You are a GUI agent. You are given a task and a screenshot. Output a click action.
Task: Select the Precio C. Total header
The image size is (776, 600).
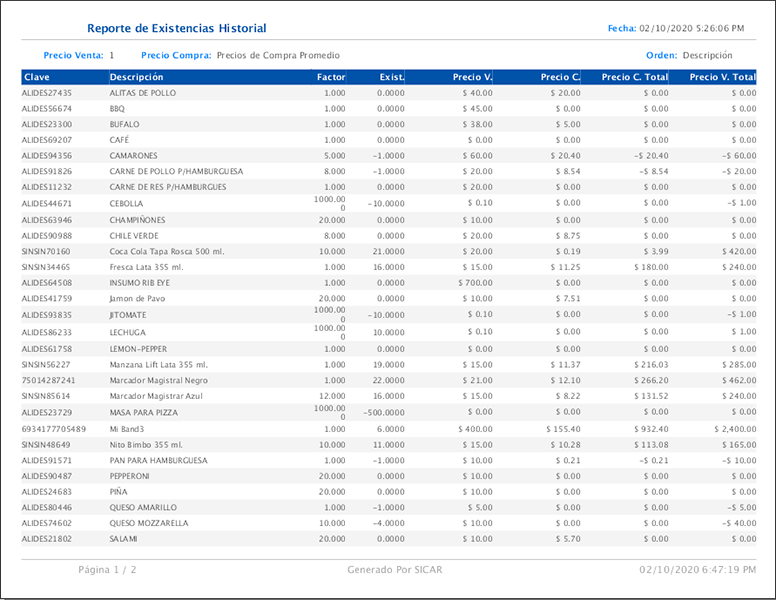click(x=635, y=77)
